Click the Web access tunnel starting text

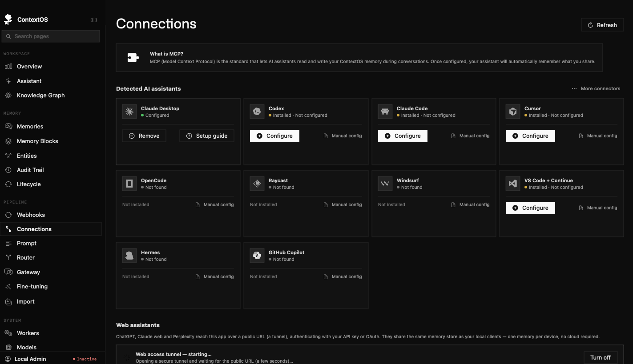tap(173, 354)
